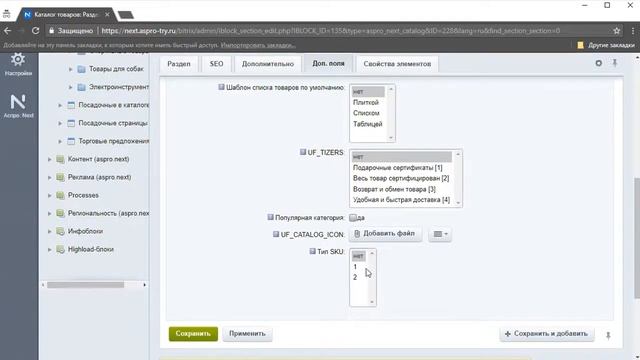This screenshot has width=640, height=360.
Task: Select Возврат и обмен товара [3]
Action: point(394,189)
